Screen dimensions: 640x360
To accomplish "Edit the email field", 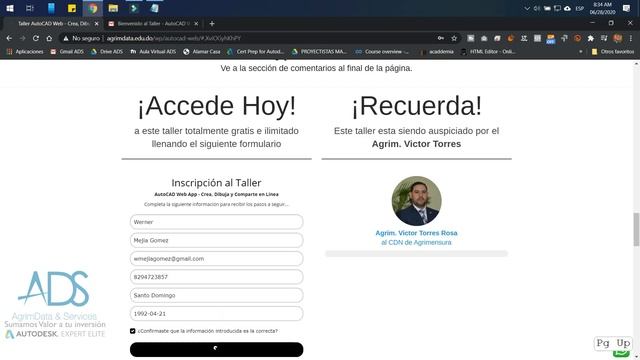I will coord(216,259).
